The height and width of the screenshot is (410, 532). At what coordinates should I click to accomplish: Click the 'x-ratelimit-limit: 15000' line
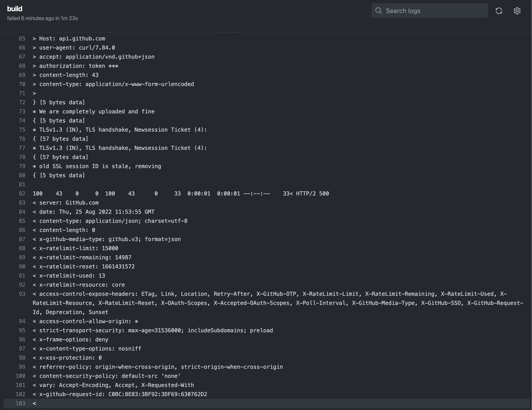[x=76, y=248]
